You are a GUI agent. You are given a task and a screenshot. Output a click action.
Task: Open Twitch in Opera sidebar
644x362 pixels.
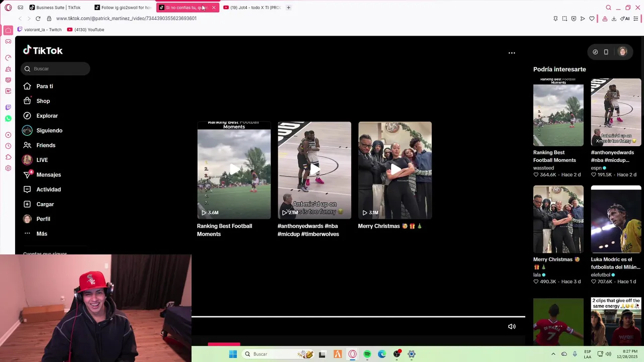(x=8, y=108)
